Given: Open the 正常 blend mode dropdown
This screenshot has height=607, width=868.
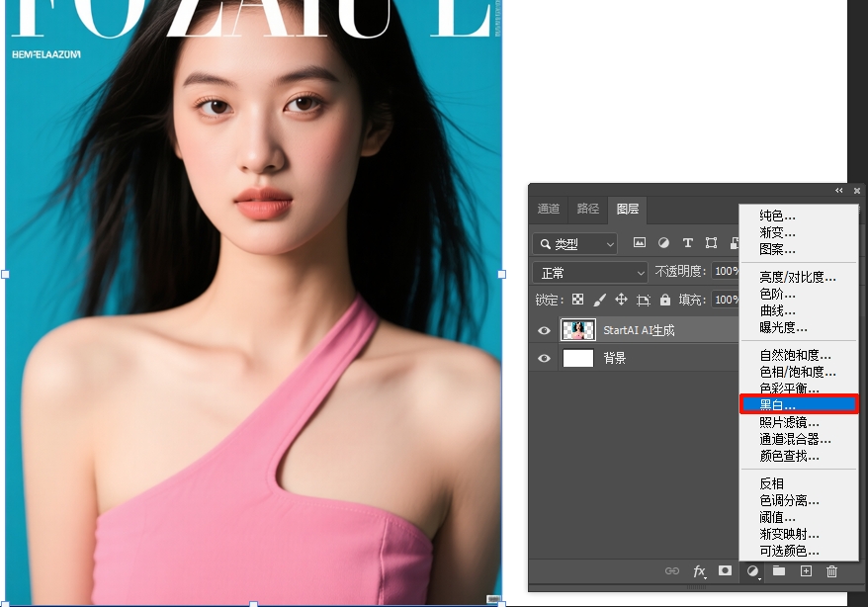Looking at the screenshot, I should click(590, 272).
